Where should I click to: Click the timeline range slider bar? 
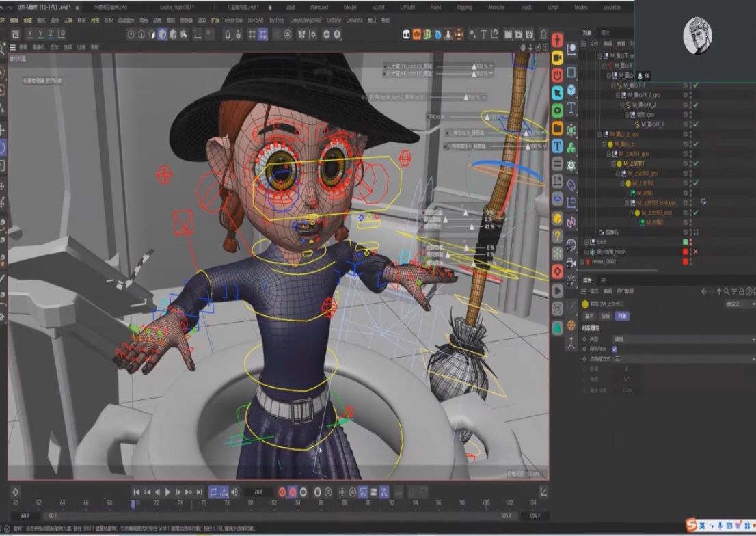pos(280,515)
